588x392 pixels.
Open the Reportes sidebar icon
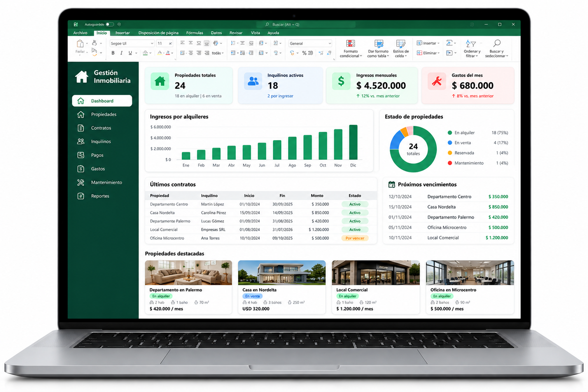point(81,196)
